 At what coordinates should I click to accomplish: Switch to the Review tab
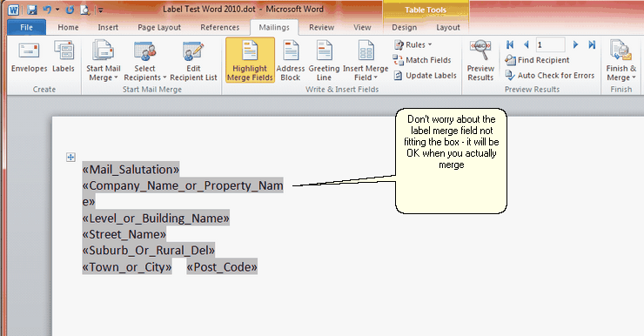click(322, 27)
